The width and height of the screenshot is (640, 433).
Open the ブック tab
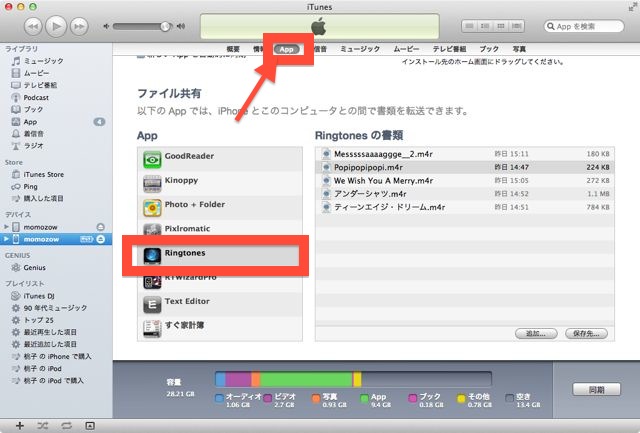(x=489, y=49)
